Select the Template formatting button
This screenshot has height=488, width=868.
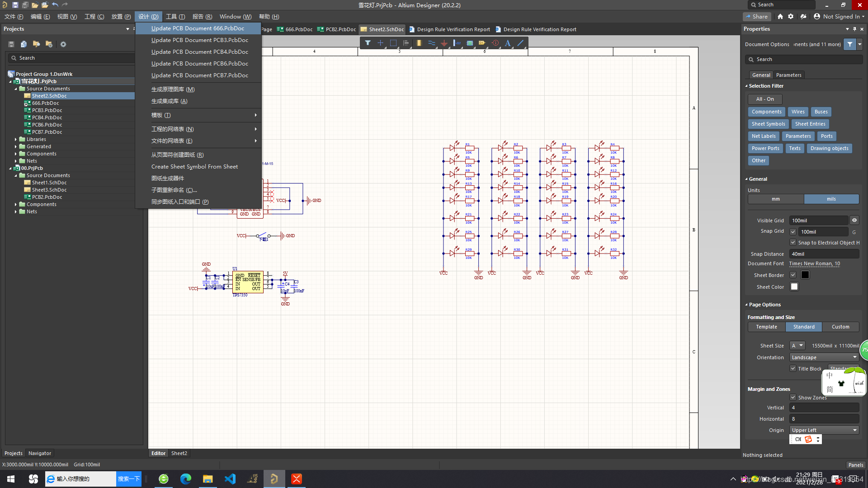767,327
